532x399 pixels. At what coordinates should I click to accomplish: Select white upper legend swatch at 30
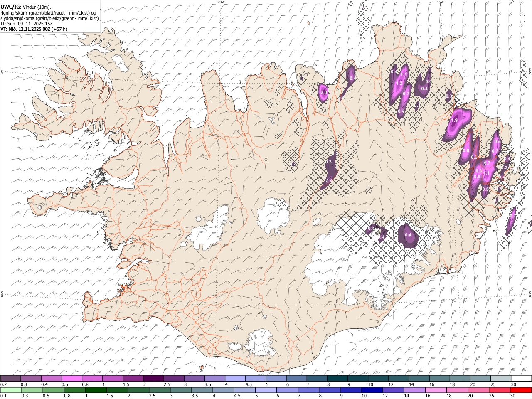coord(521,379)
